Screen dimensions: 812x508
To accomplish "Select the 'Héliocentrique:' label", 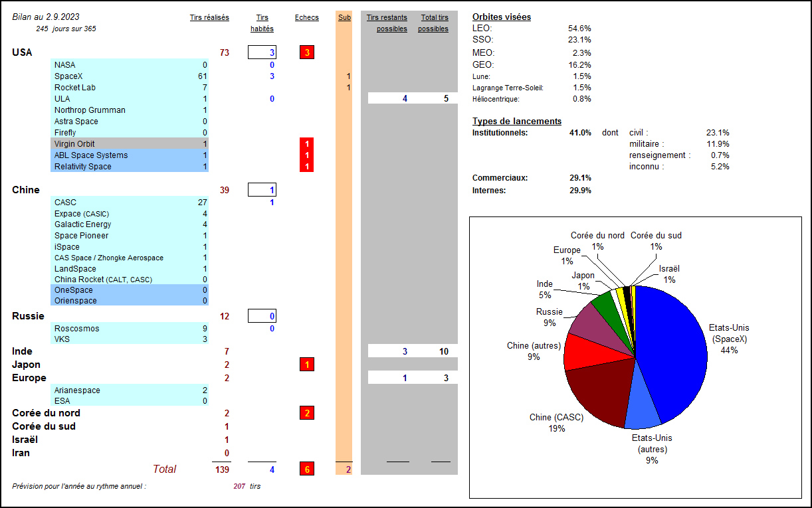I will point(496,99).
